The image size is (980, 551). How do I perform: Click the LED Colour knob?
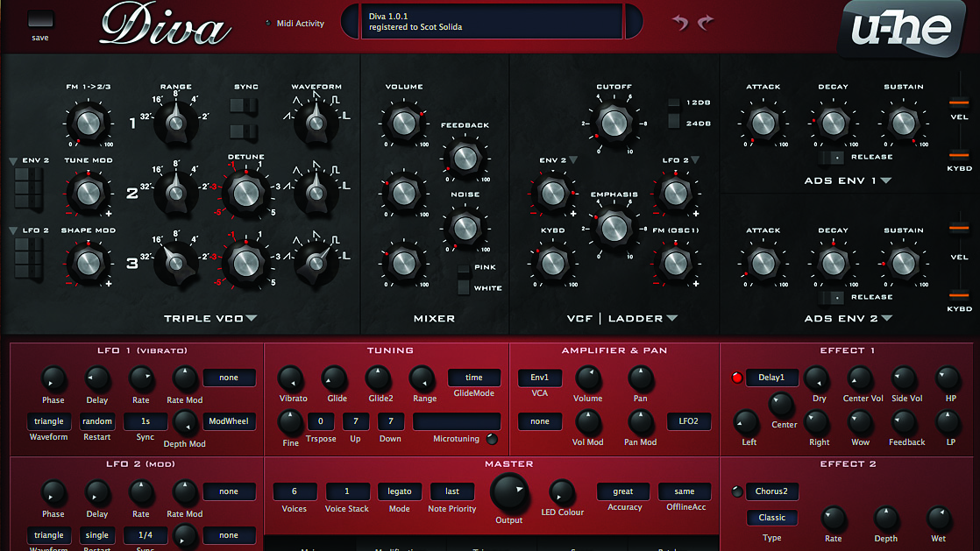[561, 492]
